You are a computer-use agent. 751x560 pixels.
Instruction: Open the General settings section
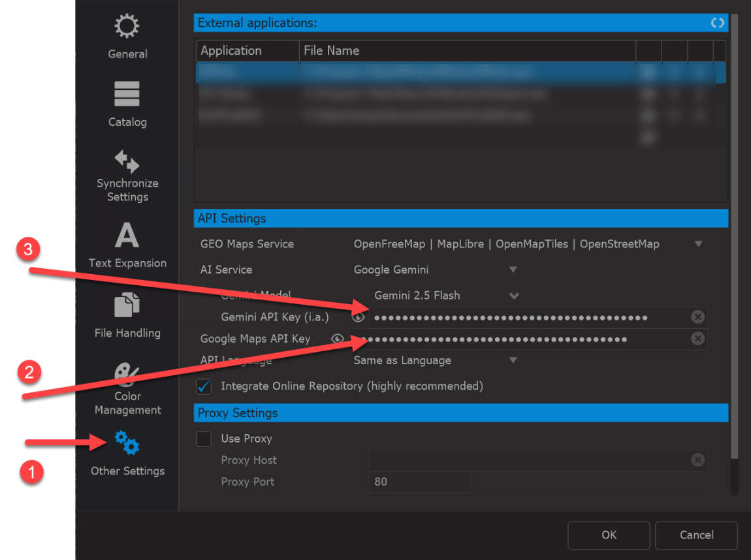[x=127, y=37]
